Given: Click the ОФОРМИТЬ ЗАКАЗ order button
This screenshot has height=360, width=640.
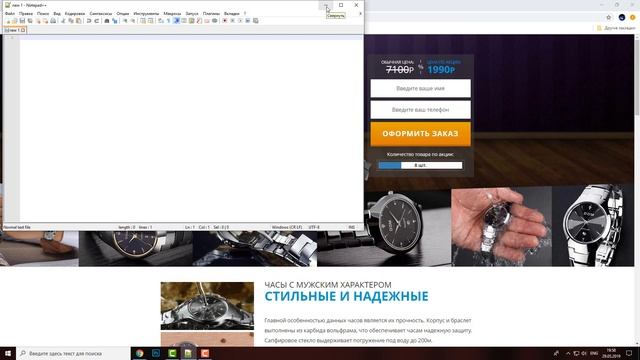Looking at the screenshot, I should 420,133.
